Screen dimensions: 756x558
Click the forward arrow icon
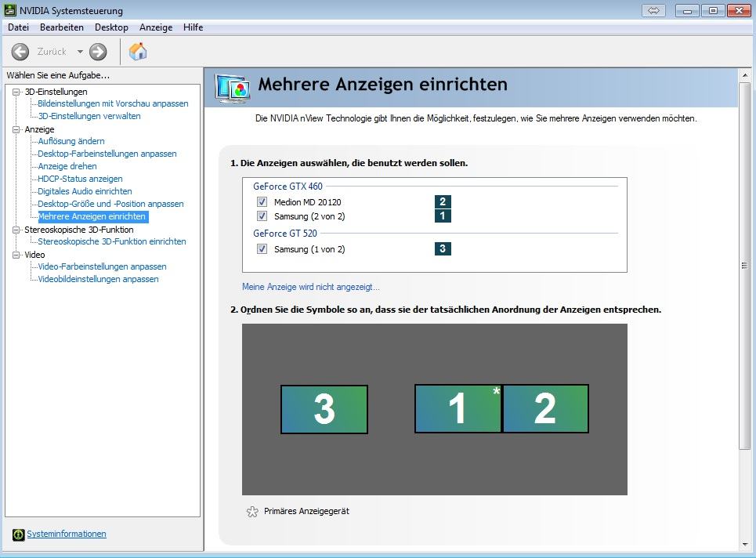point(98,52)
